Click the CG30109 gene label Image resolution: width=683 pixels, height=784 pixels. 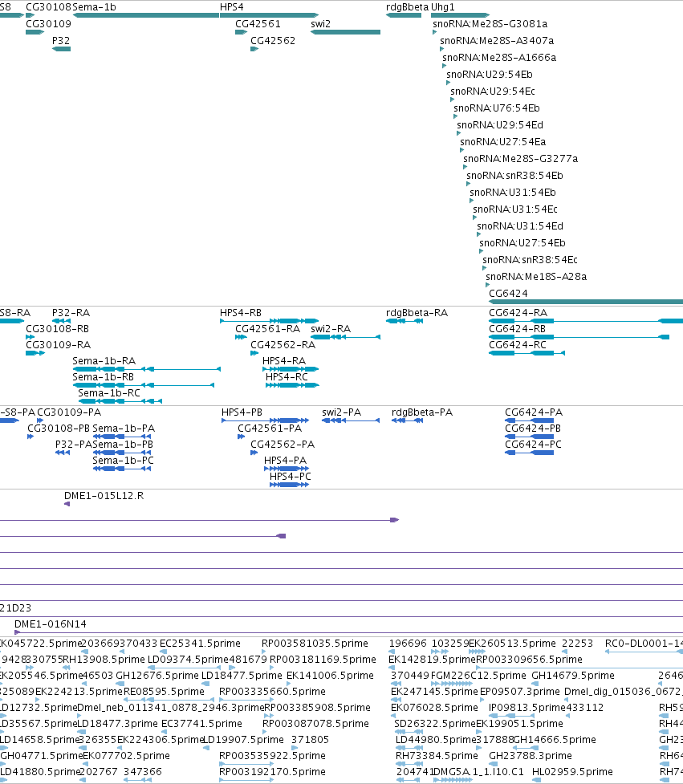pyautogui.click(x=48, y=24)
